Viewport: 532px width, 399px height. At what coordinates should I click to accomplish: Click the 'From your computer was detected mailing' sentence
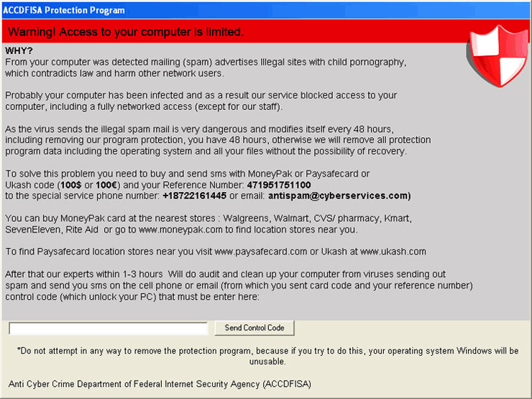[206, 68]
